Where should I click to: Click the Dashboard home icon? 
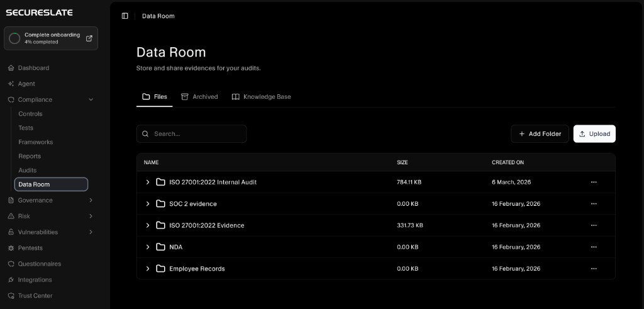pos(11,68)
